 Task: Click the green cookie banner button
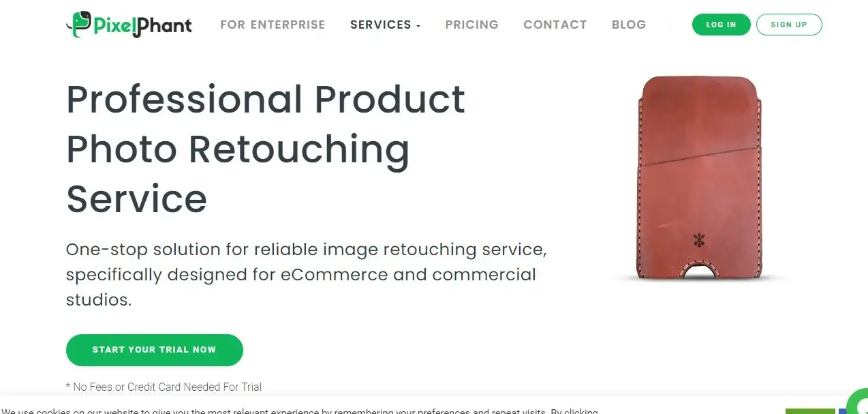(810, 411)
